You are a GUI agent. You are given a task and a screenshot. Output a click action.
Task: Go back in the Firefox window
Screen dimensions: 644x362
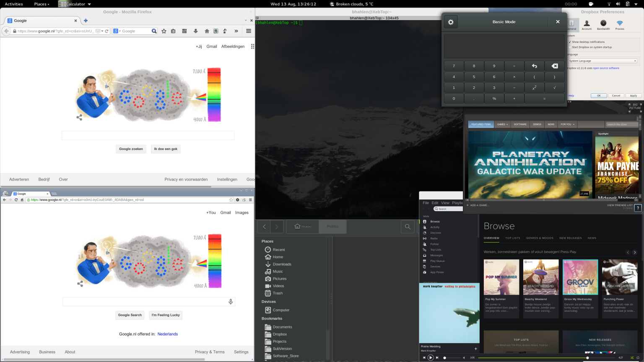pos(6,31)
